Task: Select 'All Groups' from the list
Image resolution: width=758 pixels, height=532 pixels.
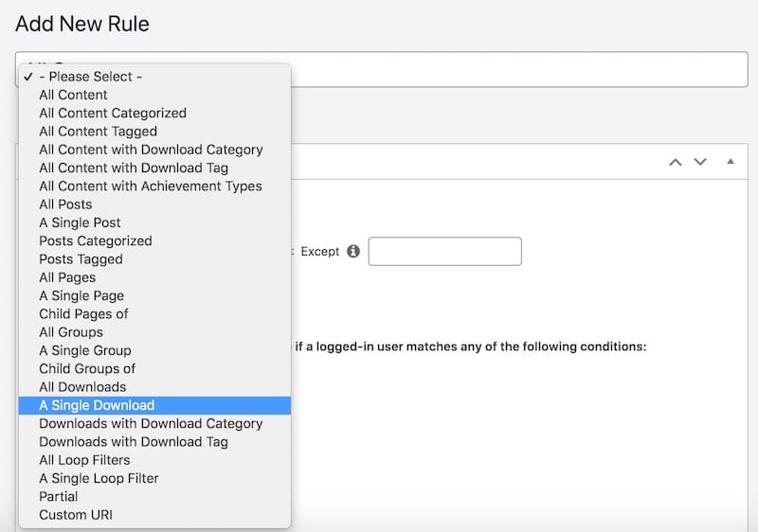Action: tap(71, 332)
